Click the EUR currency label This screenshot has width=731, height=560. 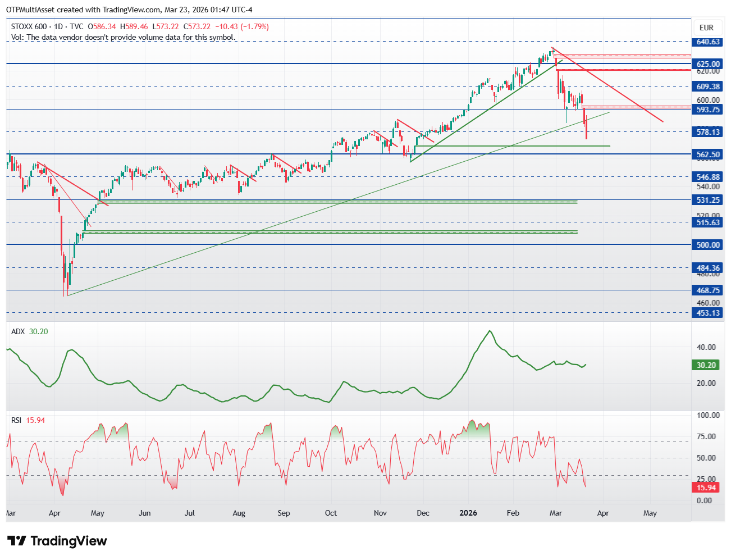pyautogui.click(x=706, y=28)
